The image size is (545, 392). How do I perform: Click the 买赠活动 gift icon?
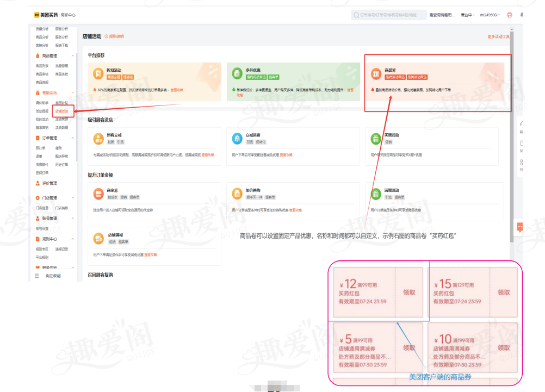(376, 138)
